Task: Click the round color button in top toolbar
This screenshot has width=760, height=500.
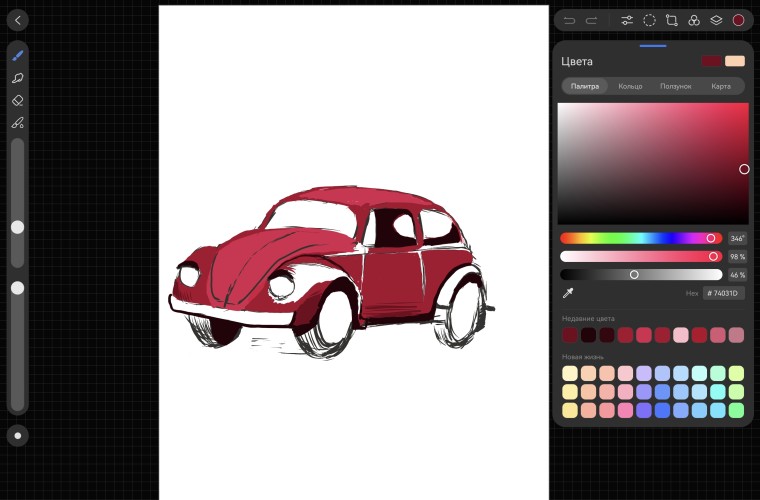Action: click(x=738, y=20)
